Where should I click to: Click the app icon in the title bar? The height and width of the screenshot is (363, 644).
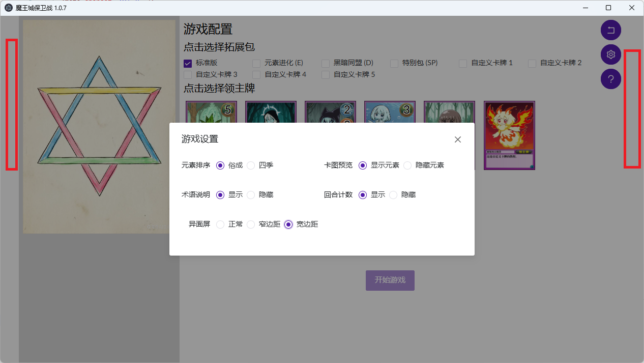pyautogui.click(x=9, y=8)
